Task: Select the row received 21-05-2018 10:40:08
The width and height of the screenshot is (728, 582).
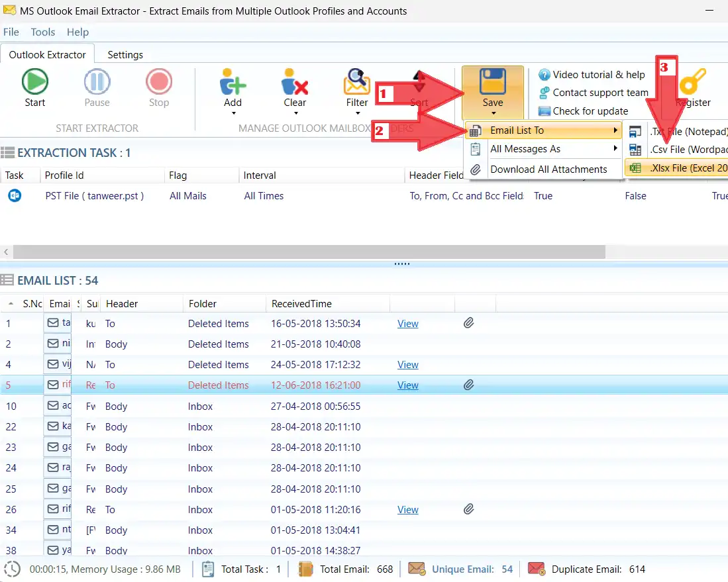Action: pyautogui.click(x=364, y=344)
